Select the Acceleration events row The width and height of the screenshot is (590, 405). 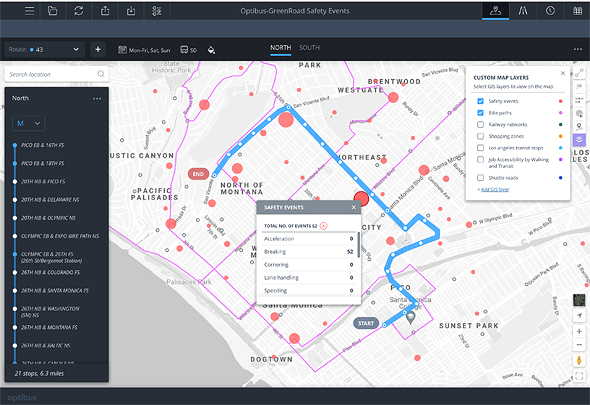click(x=308, y=239)
